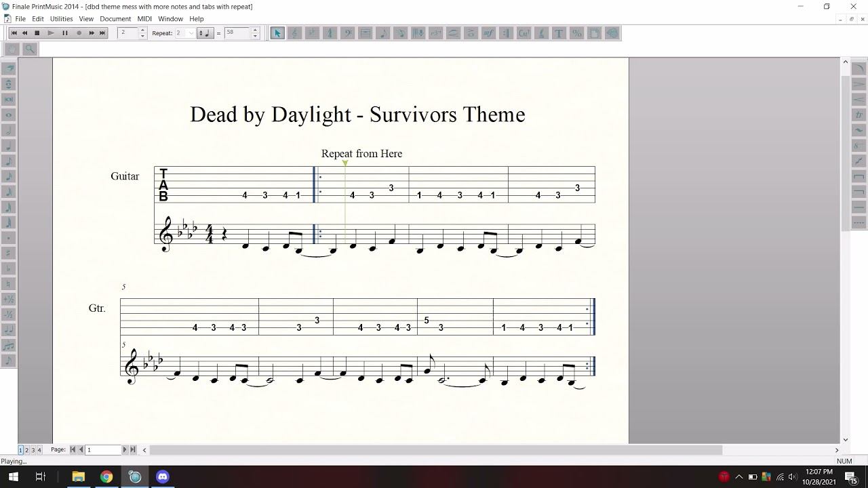Screen dimensions: 868x488
Task: Skip playback to the end
Action: click(102, 33)
